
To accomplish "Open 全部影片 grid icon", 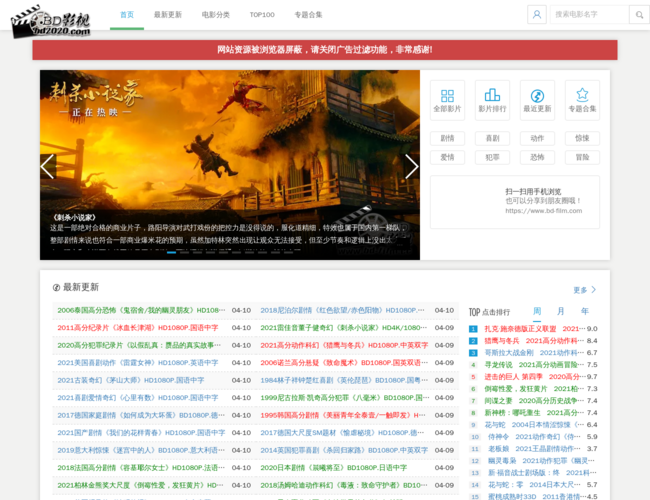I will pyautogui.click(x=447, y=100).
